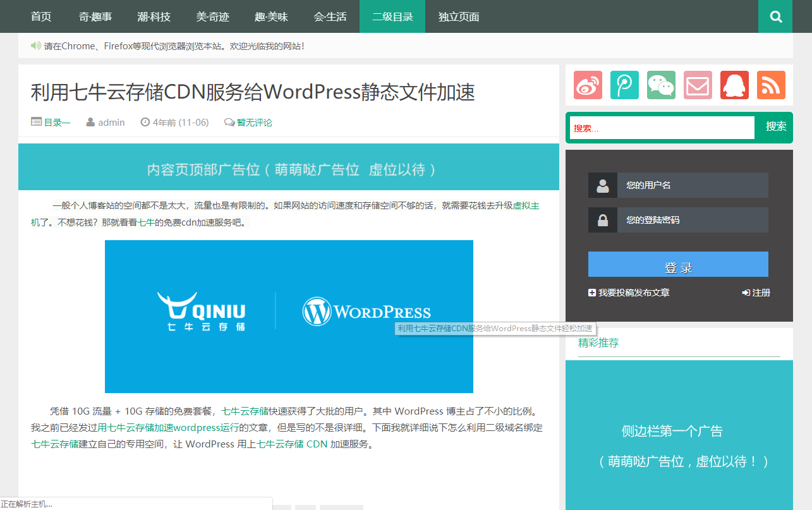Click the user icon beside username field
Viewport: 812px width, 510px height.
coord(603,185)
